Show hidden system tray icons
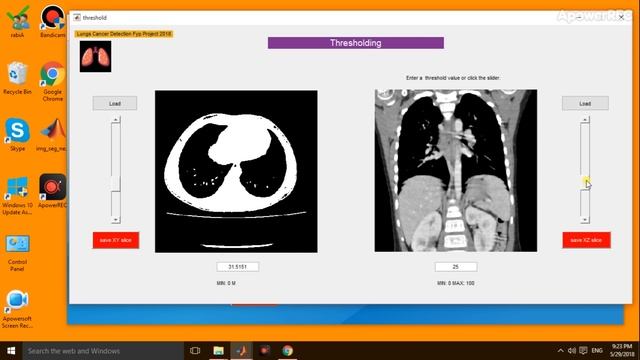This screenshot has height=360, width=640. coord(560,351)
